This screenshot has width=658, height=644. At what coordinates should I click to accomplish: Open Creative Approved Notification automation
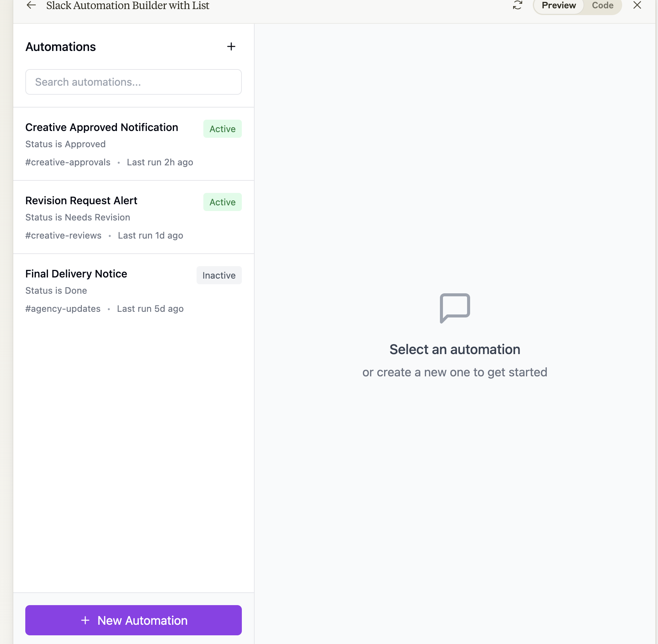(x=101, y=128)
